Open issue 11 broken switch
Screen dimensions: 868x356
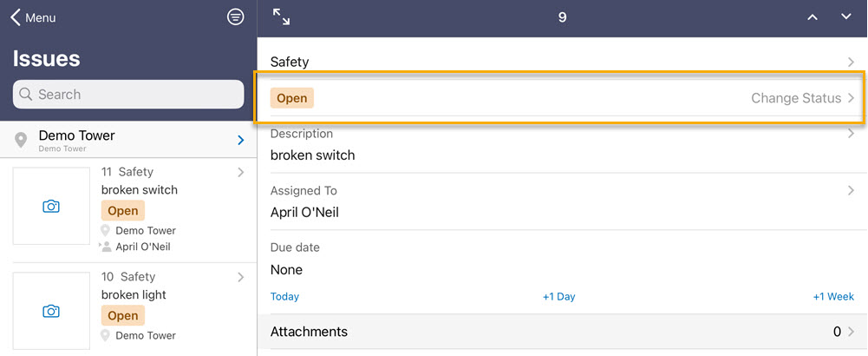pyautogui.click(x=128, y=210)
